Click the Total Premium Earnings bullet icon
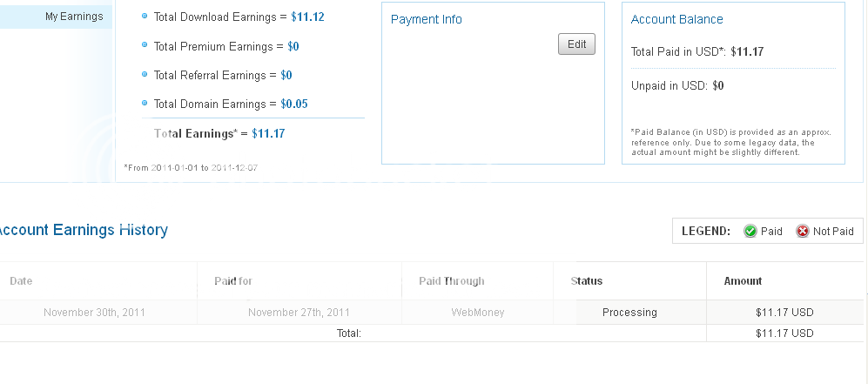Image resolution: width=868 pixels, height=384 pixels. point(144,45)
